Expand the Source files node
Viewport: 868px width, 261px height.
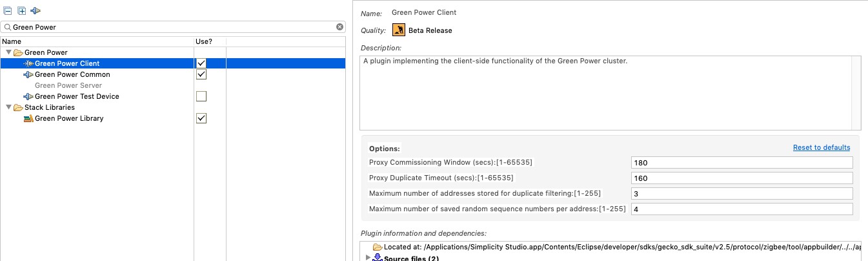pyautogui.click(x=368, y=258)
